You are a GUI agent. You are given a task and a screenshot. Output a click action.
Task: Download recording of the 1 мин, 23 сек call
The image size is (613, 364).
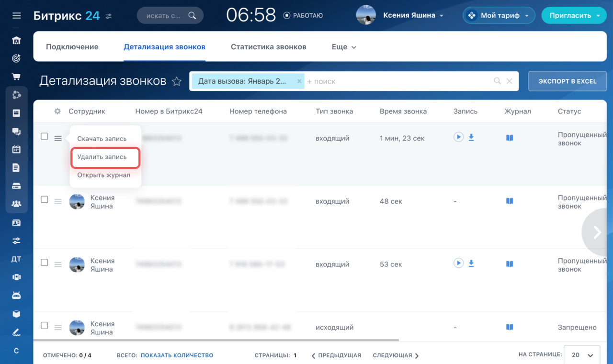[471, 138]
